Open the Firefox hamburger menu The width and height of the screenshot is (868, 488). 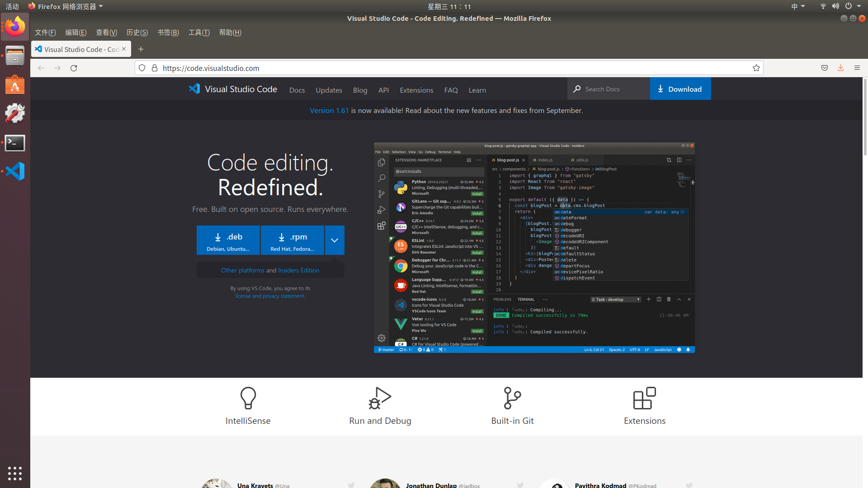[x=857, y=68]
